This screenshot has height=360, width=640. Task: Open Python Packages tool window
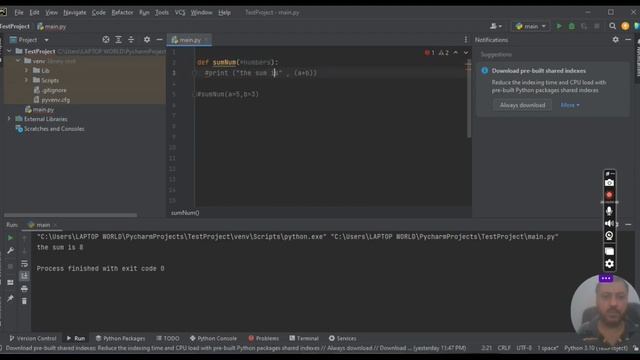(x=120, y=338)
